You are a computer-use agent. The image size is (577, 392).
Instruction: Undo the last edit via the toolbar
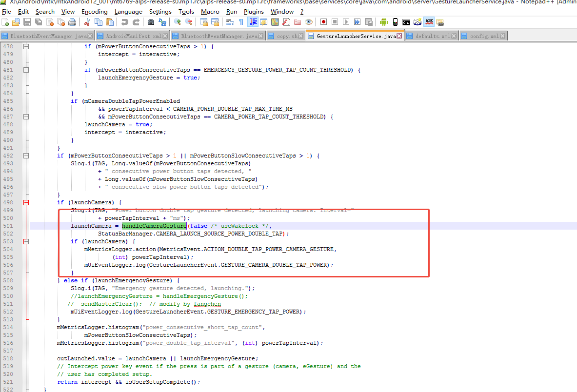point(125,22)
